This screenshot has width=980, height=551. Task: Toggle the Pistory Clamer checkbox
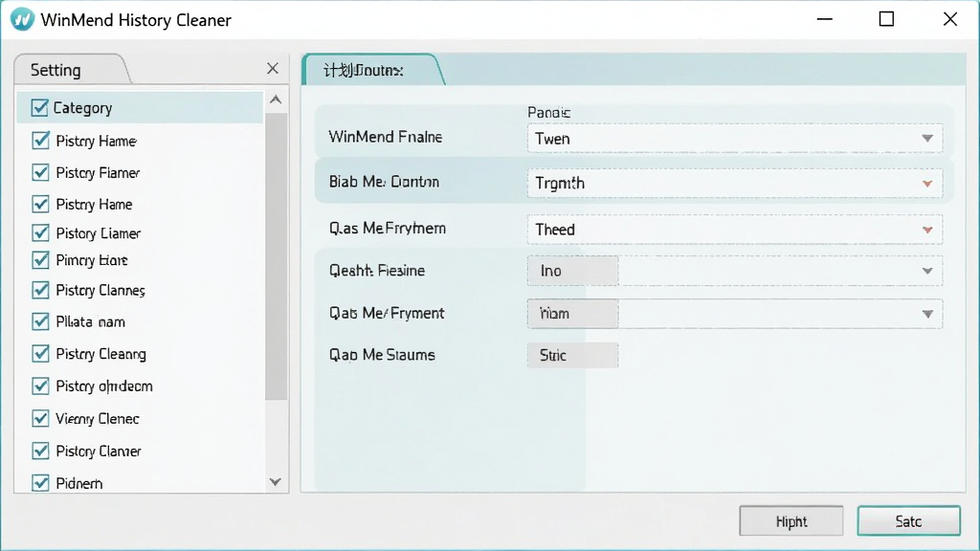[40, 451]
